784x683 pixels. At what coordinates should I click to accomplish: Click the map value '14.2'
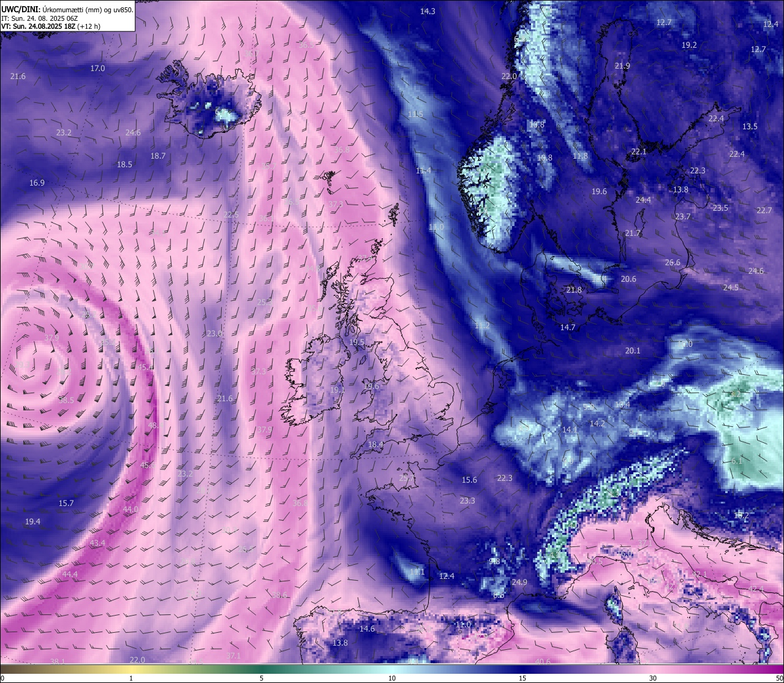tap(597, 424)
